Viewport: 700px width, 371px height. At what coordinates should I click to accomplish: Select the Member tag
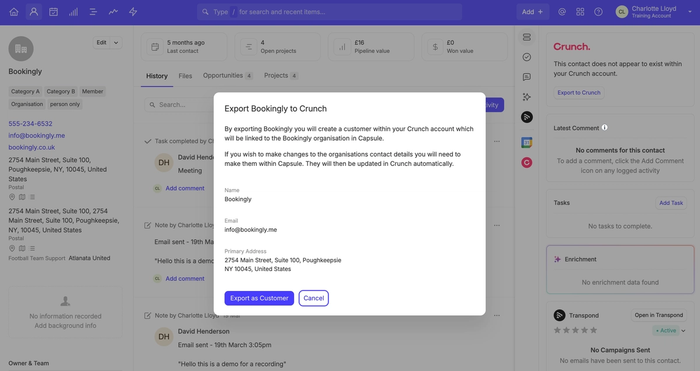[92, 92]
